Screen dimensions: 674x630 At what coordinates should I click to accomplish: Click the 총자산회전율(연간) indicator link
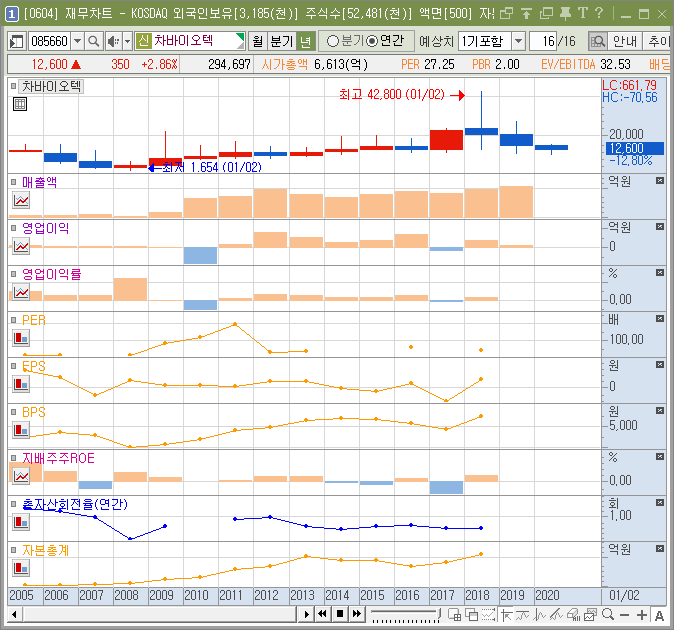click(75, 504)
